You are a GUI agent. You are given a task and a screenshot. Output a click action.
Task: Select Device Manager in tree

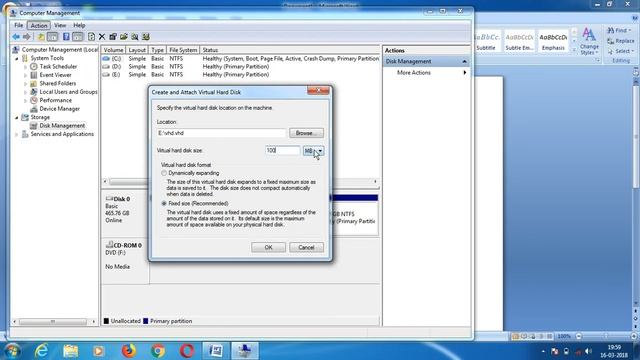point(60,109)
